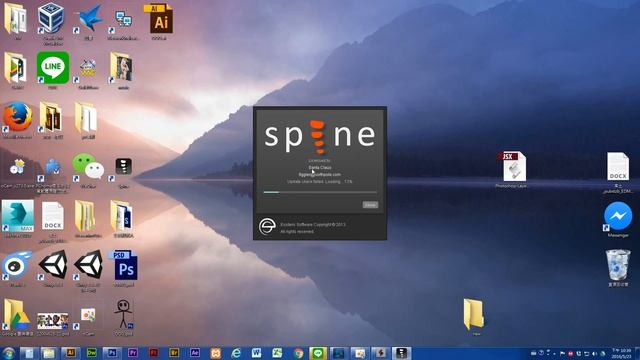The width and height of the screenshot is (640, 360).
Task: Click the clock in the system tray
Action: coord(621,353)
